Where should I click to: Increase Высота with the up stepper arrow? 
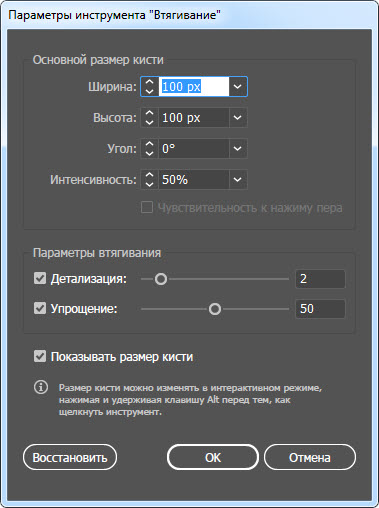150,113
